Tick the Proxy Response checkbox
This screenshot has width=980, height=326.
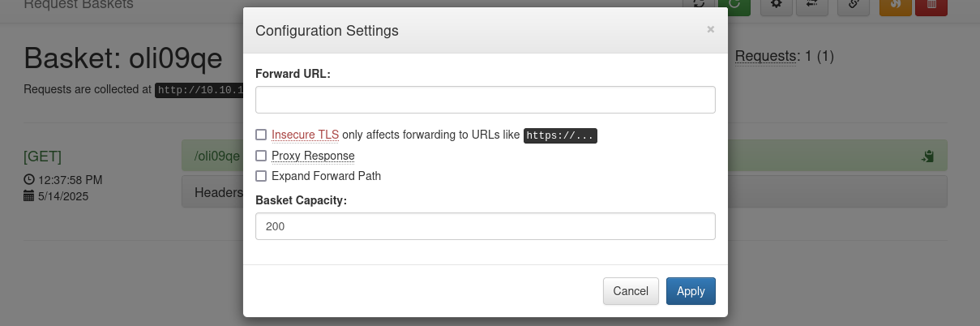261,156
